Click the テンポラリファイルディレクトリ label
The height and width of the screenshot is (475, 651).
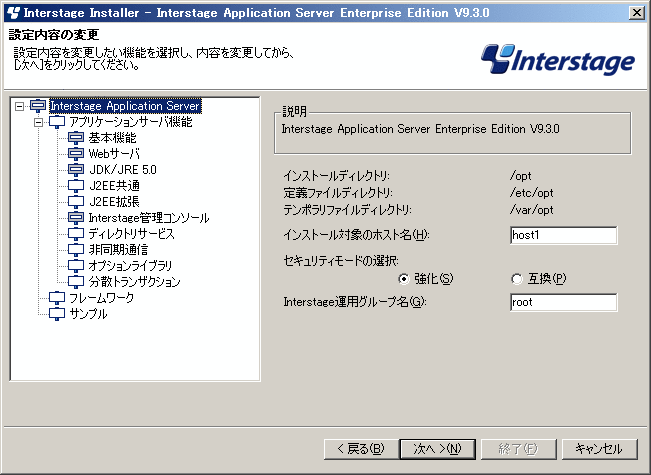(348, 210)
